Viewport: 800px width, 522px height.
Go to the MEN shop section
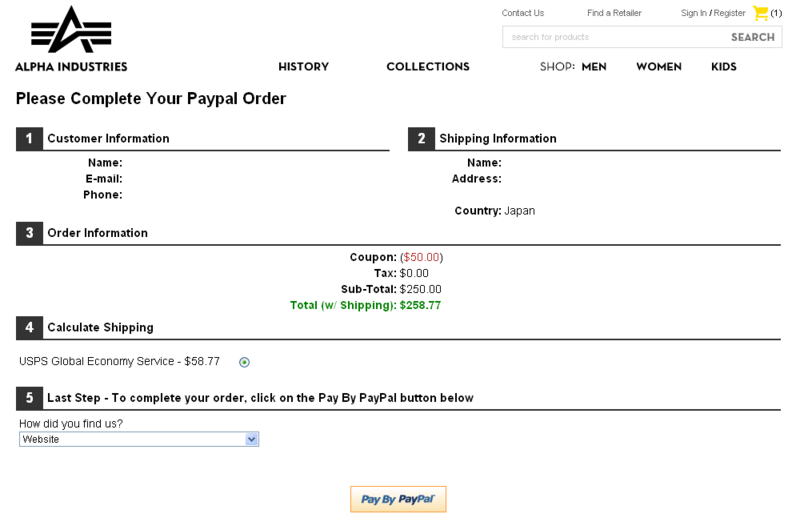pyautogui.click(x=594, y=67)
